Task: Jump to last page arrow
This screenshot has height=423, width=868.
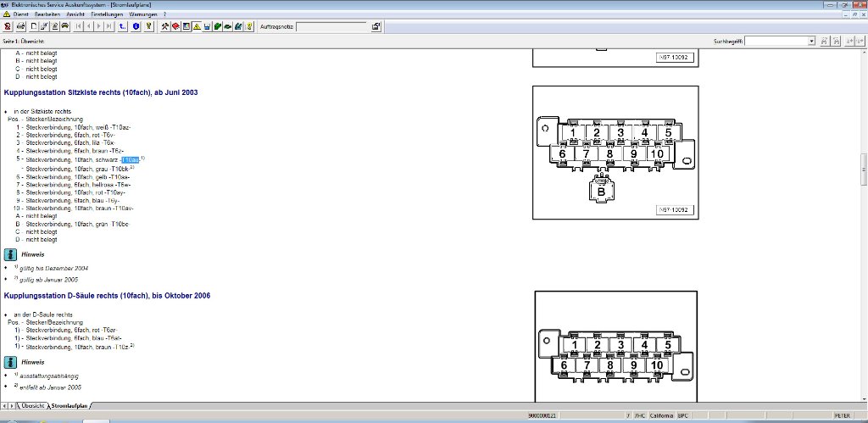Action: tap(109, 26)
